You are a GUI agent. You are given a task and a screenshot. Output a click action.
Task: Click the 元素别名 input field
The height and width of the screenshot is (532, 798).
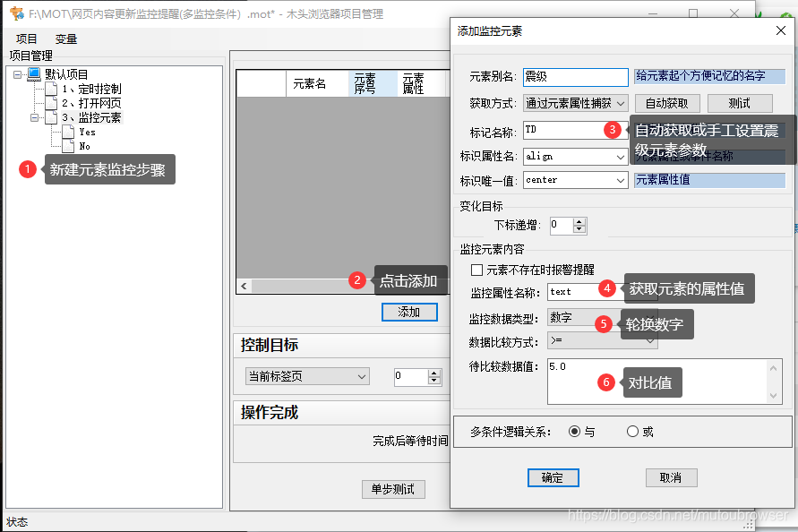(x=576, y=77)
